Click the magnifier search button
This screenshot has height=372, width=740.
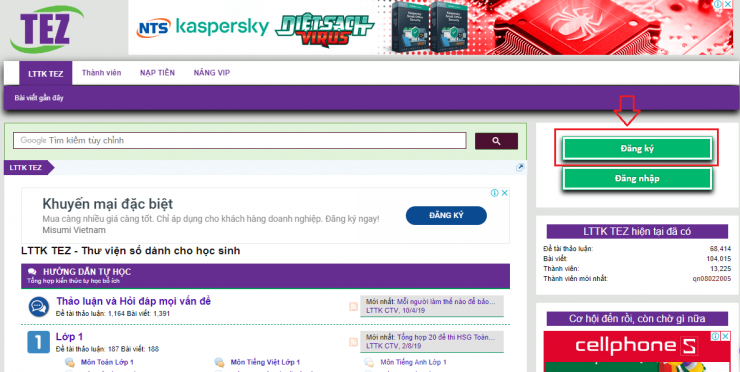pyautogui.click(x=496, y=141)
